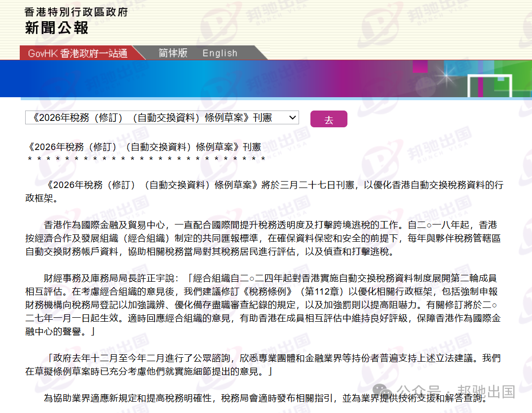The width and height of the screenshot is (532, 413).
Task: Switch to 简体版 language version
Action: (173, 53)
